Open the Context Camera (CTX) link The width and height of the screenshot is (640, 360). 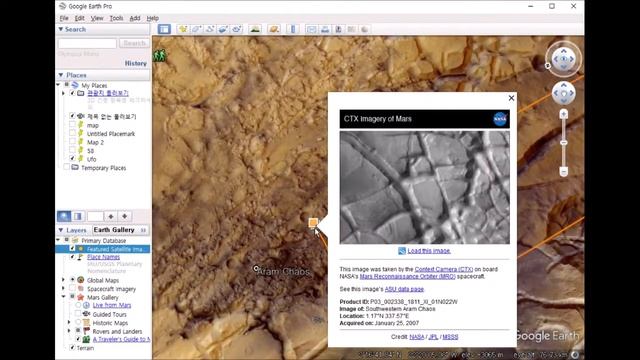pyautogui.click(x=444, y=269)
